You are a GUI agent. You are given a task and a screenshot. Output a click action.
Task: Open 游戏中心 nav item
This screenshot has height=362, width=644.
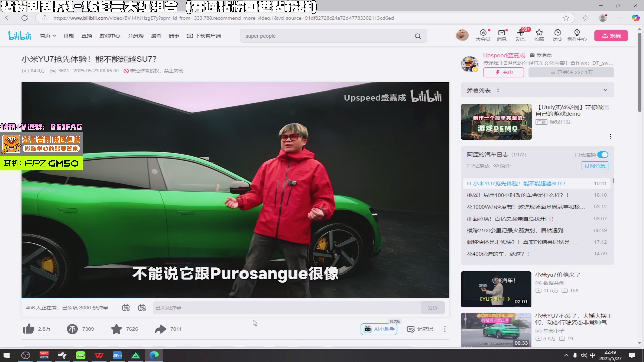[110, 36]
